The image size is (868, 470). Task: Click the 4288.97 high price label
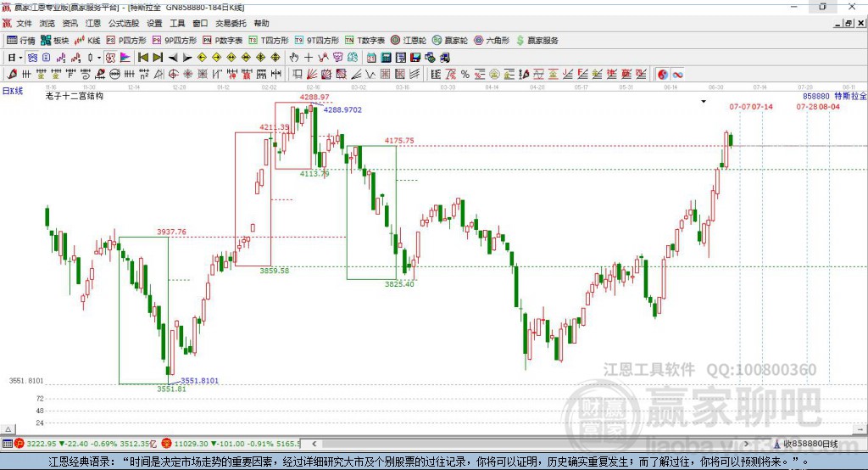pos(314,97)
